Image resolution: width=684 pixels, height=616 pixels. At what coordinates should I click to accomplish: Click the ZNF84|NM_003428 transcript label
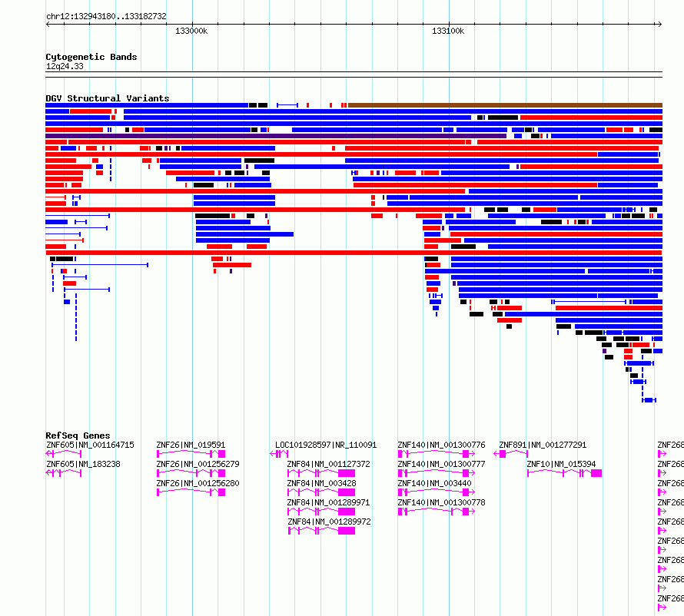[321, 483]
